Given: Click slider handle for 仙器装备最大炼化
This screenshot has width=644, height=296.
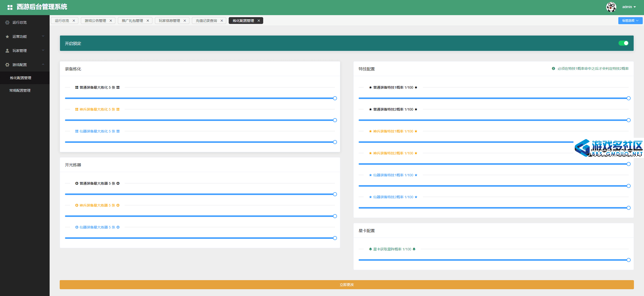Looking at the screenshot, I should [x=335, y=142].
